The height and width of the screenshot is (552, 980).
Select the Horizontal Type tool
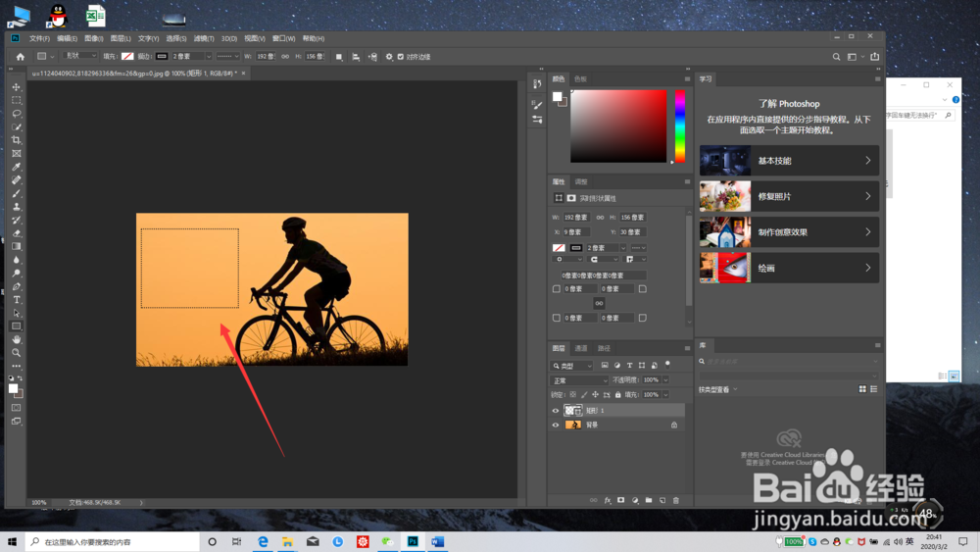(x=17, y=300)
